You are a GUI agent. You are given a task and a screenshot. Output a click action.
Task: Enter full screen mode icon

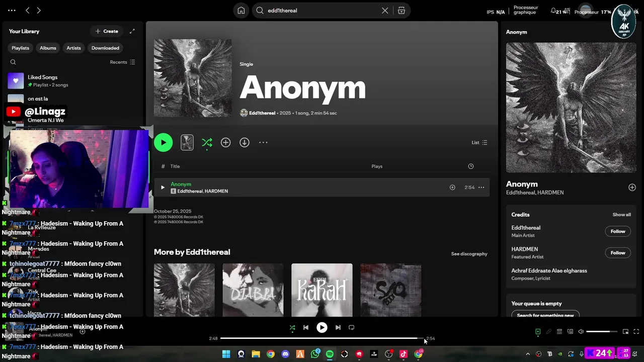tap(636, 332)
